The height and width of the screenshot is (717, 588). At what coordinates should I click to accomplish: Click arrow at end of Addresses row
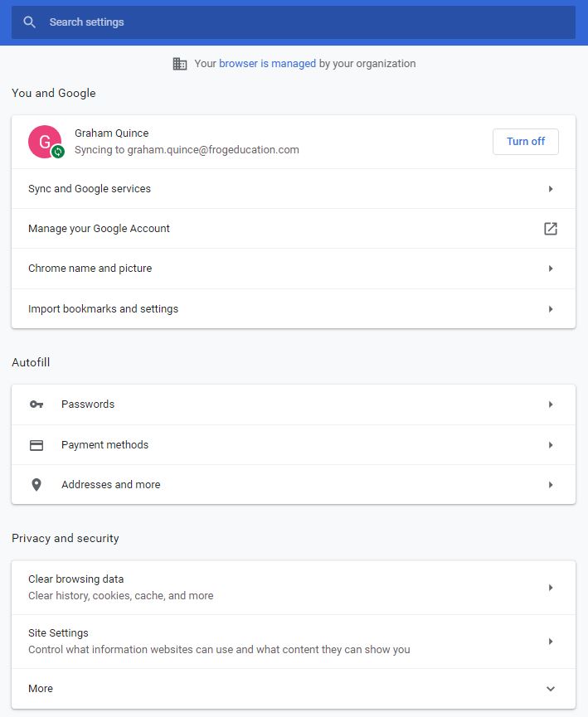tap(551, 485)
